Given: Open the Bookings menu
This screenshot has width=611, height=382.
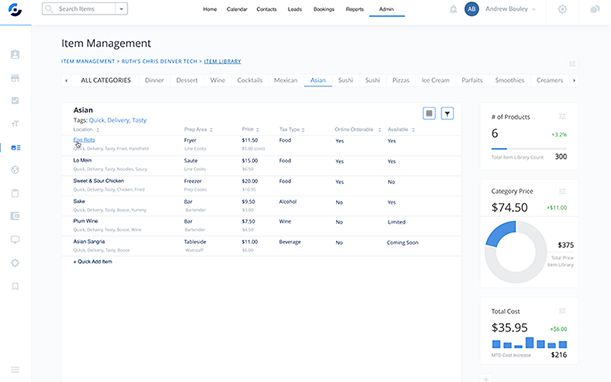Looking at the screenshot, I should click(x=324, y=9).
